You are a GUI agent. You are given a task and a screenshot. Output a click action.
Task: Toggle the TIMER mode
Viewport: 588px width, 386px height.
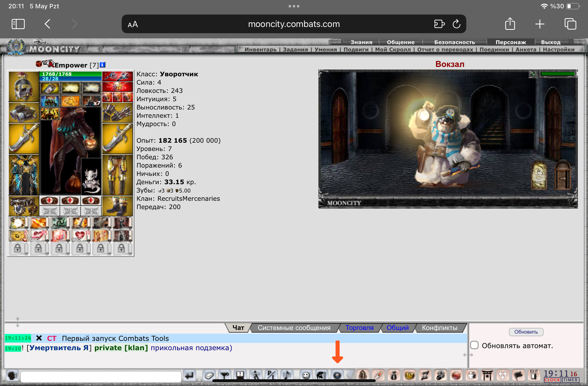570,380
